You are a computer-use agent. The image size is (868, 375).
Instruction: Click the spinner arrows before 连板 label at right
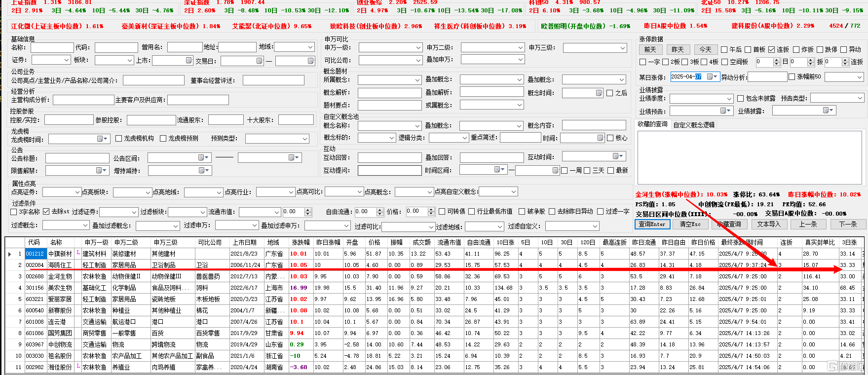coord(845,62)
